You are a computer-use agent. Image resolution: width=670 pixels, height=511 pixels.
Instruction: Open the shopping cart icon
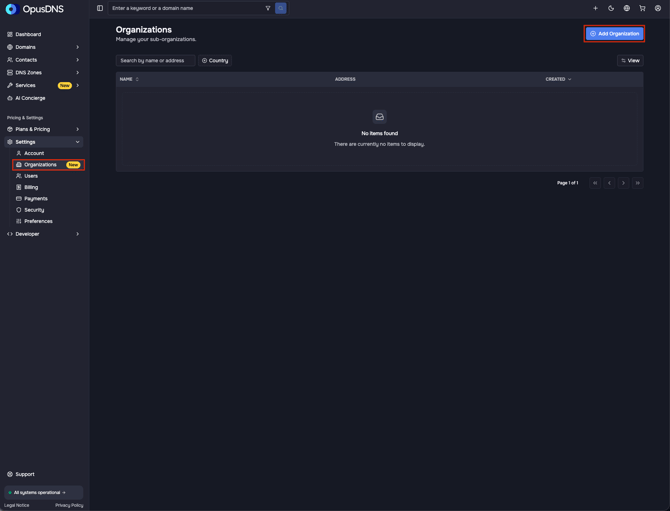642,8
